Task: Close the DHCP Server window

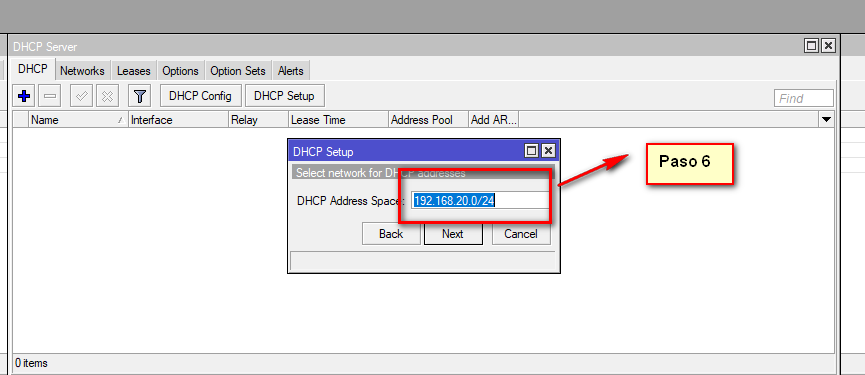Action: 828,46
